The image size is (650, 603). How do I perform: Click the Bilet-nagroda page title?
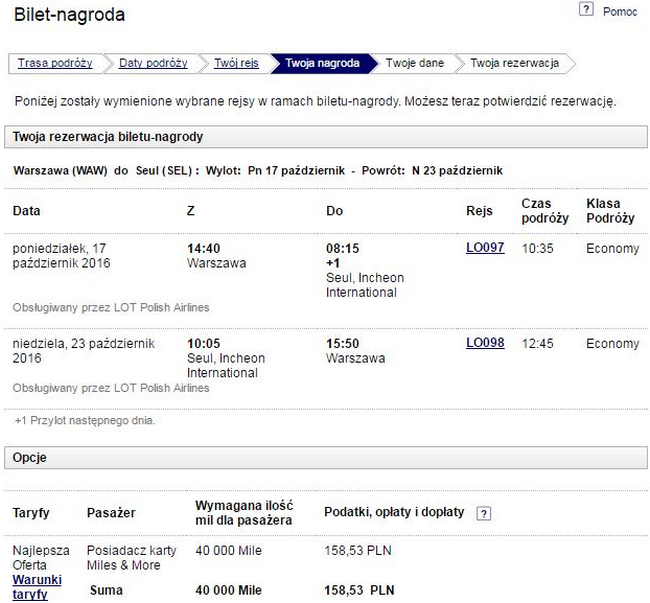69,15
